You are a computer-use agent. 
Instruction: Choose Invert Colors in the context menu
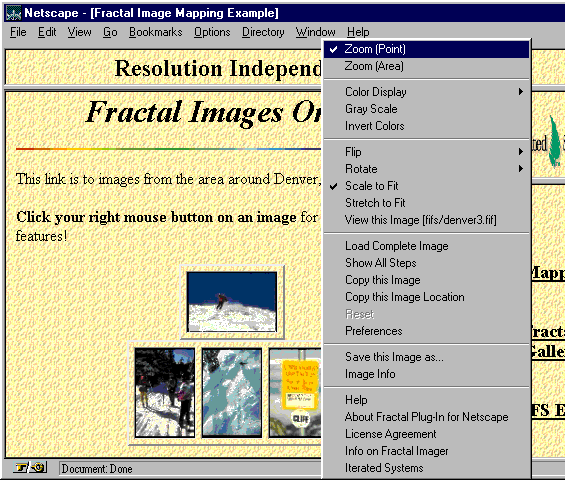(x=427, y=126)
